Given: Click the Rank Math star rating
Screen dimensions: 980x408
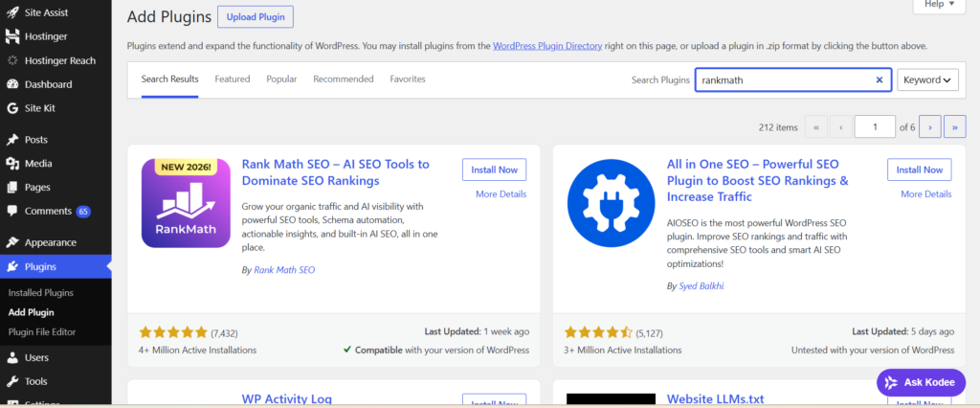Looking at the screenshot, I should click(x=173, y=332).
